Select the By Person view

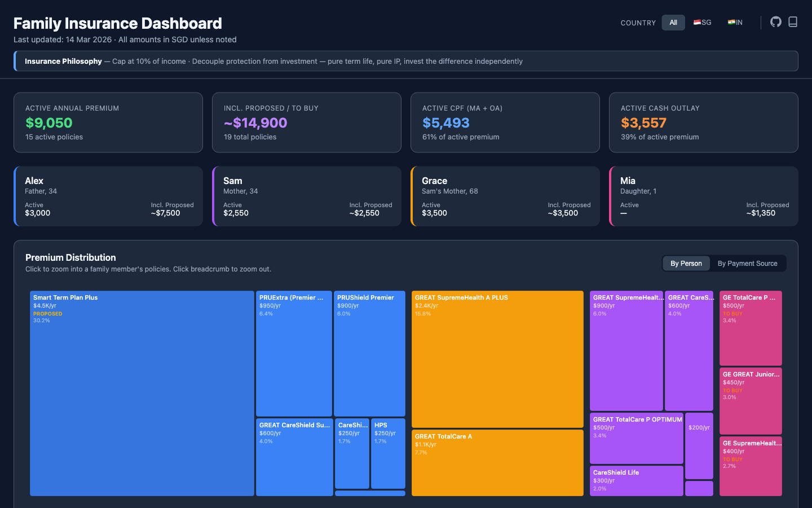[x=686, y=263]
